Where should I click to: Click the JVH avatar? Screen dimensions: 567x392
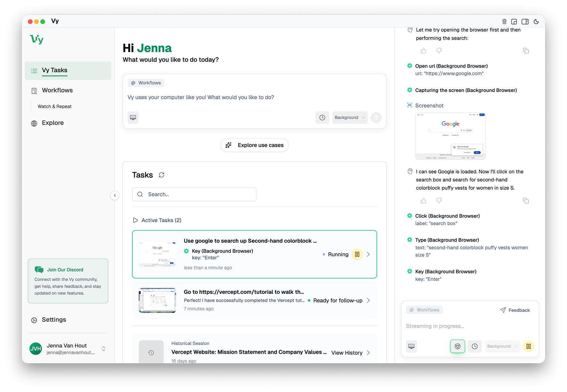(x=35, y=349)
